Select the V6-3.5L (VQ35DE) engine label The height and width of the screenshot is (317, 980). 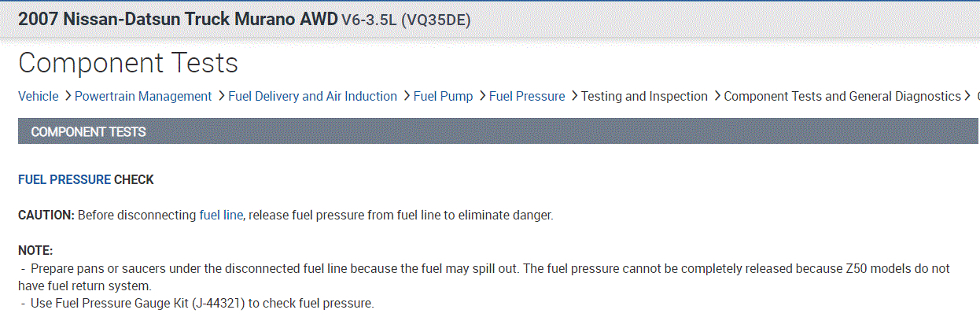tap(406, 20)
